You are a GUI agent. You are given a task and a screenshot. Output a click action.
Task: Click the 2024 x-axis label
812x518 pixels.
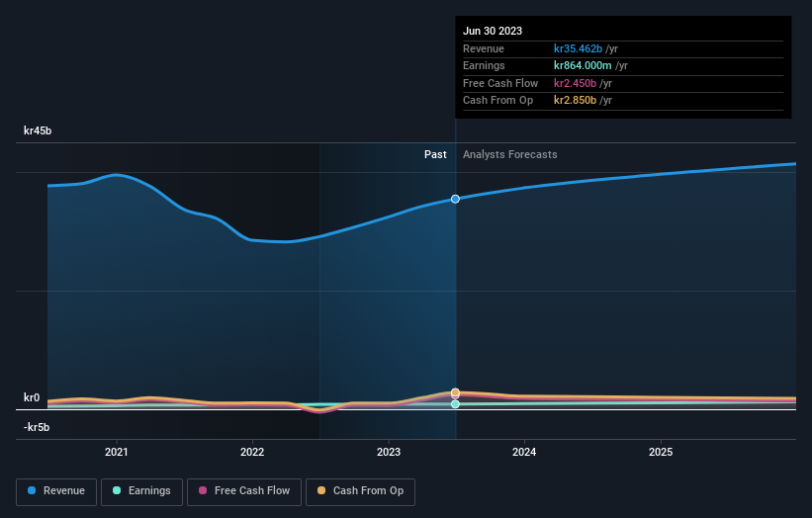coord(524,452)
